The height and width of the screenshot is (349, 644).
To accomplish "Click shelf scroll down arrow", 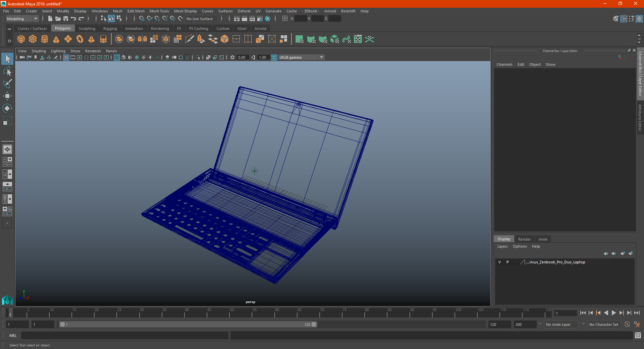I will pyautogui.click(x=639, y=43).
